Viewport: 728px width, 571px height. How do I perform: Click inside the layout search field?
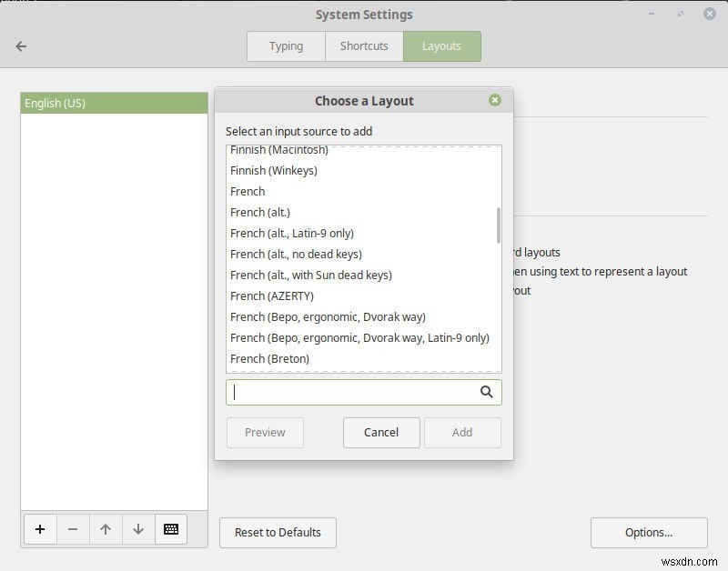click(355, 392)
